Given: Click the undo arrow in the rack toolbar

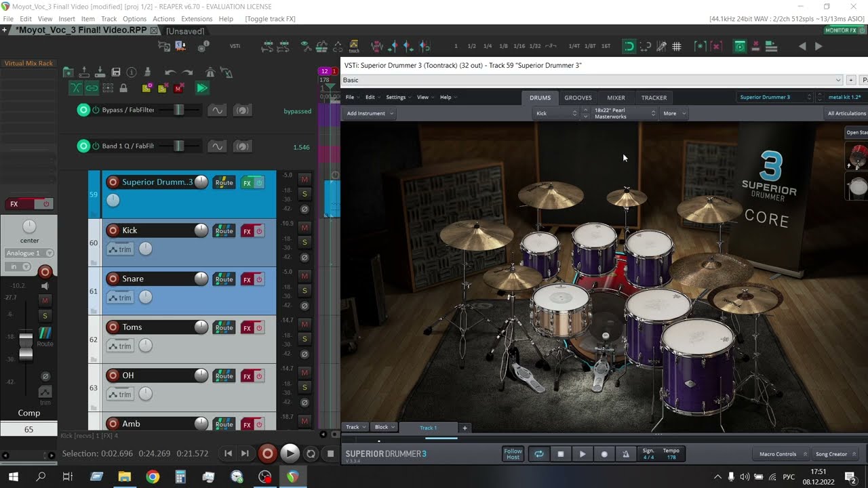Looking at the screenshot, I should pyautogui.click(x=170, y=73).
